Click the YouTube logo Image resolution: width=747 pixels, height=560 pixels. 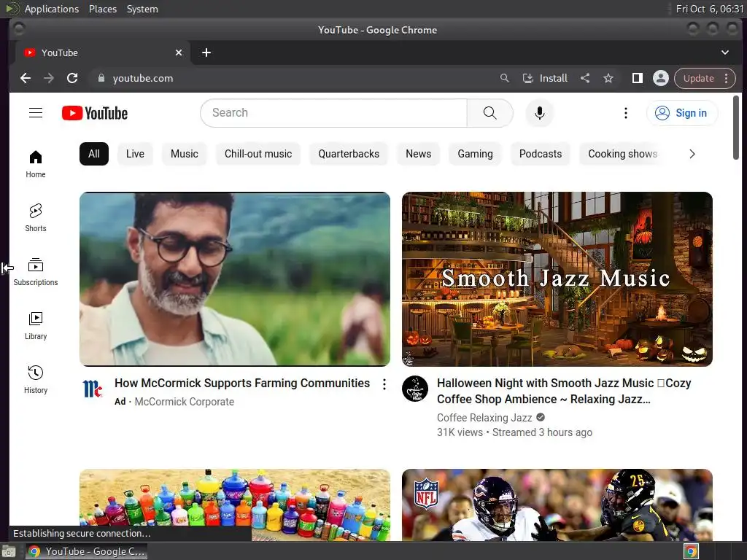pos(95,113)
